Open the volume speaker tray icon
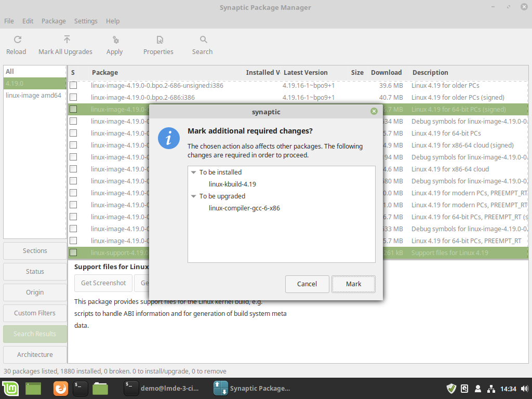The height and width of the screenshot is (399, 532). click(x=525, y=389)
